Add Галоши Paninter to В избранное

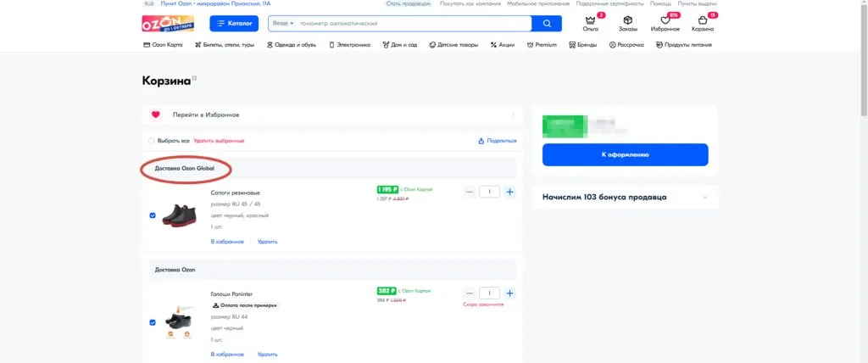pyautogui.click(x=227, y=355)
